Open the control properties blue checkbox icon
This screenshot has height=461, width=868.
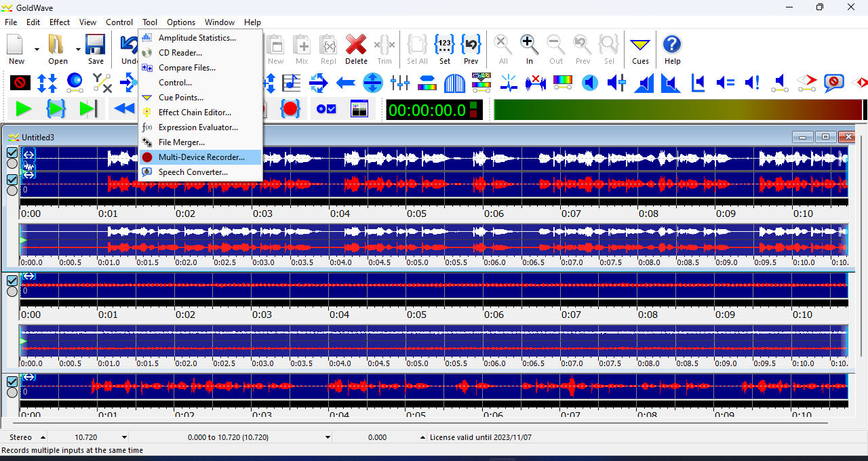point(326,108)
